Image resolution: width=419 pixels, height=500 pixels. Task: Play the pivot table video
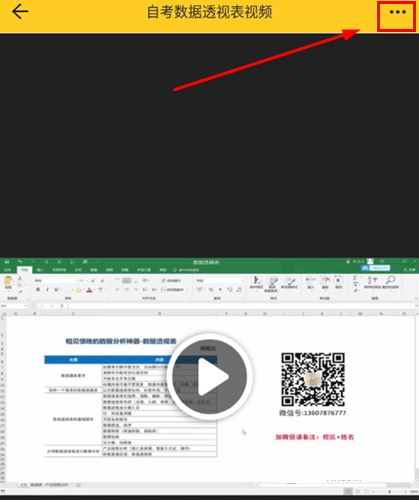coord(209,377)
